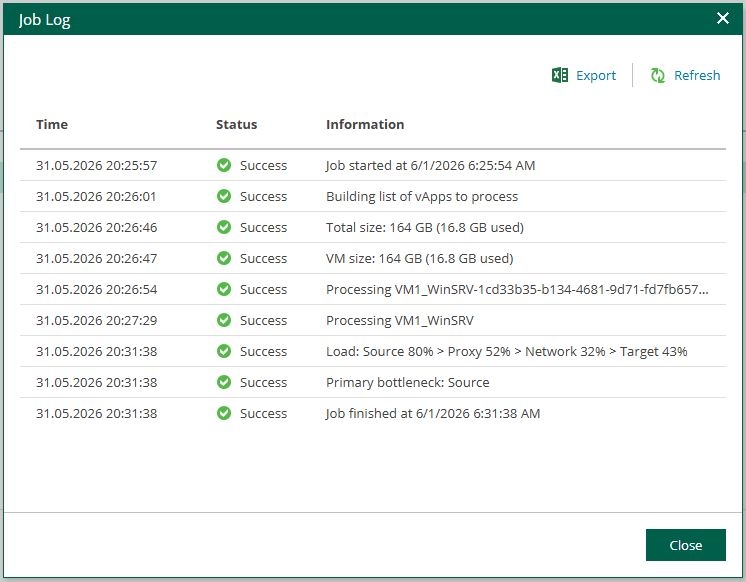The height and width of the screenshot is (582, 746).
Task: Click the Job Log title bar text
Action: 44,20
